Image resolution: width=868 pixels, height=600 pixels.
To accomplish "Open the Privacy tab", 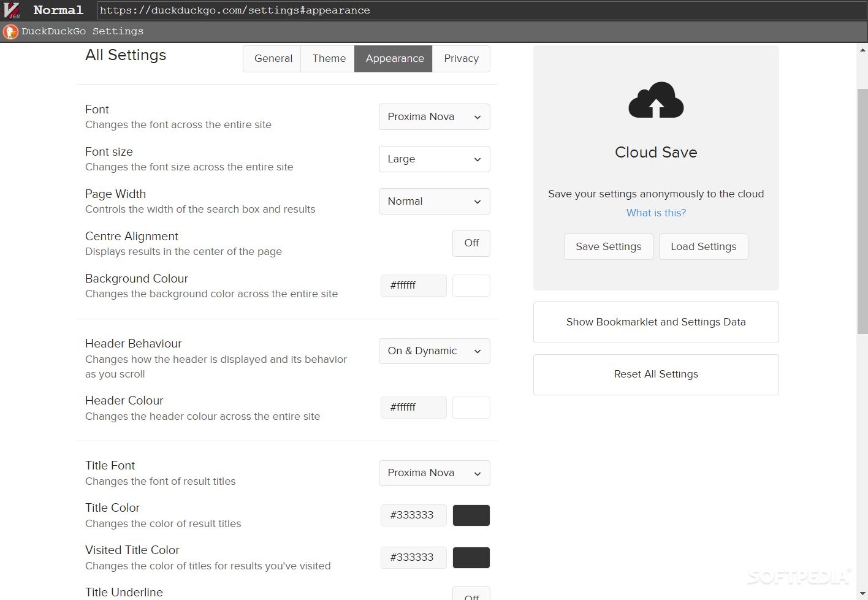I will point(461,59).
